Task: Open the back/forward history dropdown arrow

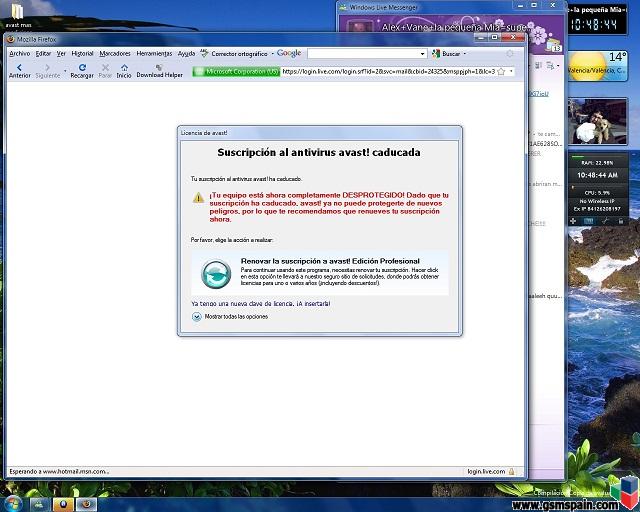Action: coord(65,71)
